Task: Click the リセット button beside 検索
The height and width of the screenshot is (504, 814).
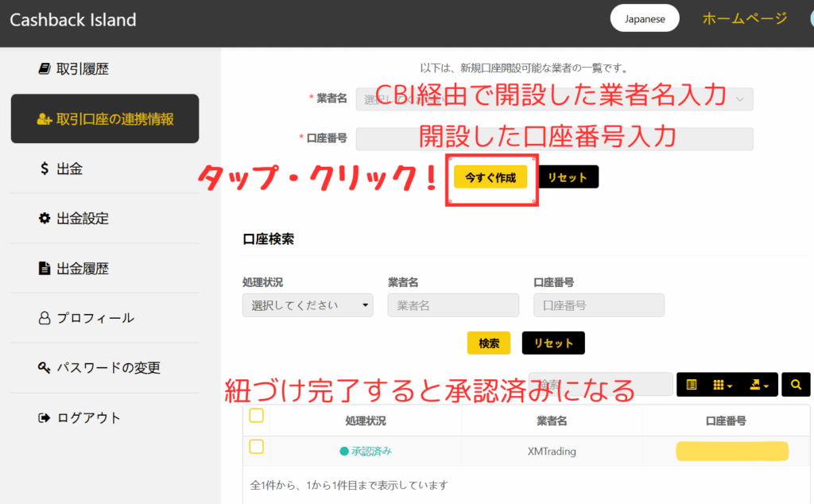Action: click(x=553, y=343)
